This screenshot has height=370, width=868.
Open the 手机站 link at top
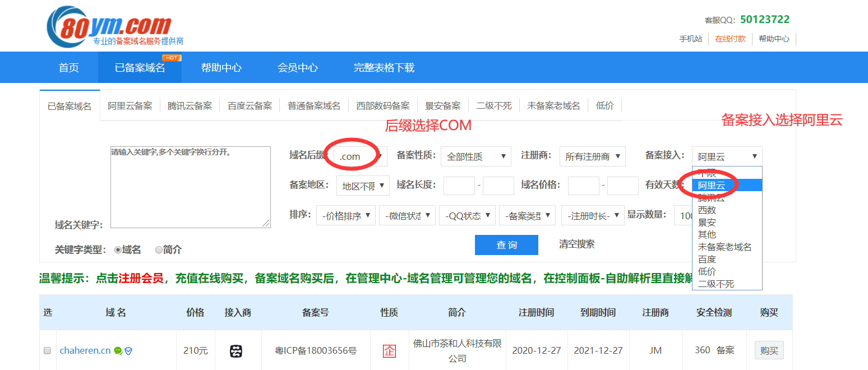691,39
